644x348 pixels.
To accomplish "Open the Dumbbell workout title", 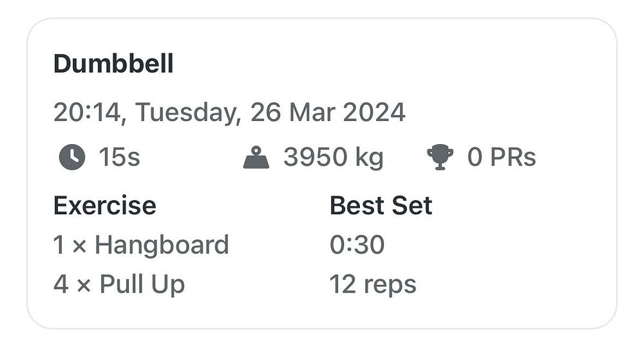I will pos(113,64).
